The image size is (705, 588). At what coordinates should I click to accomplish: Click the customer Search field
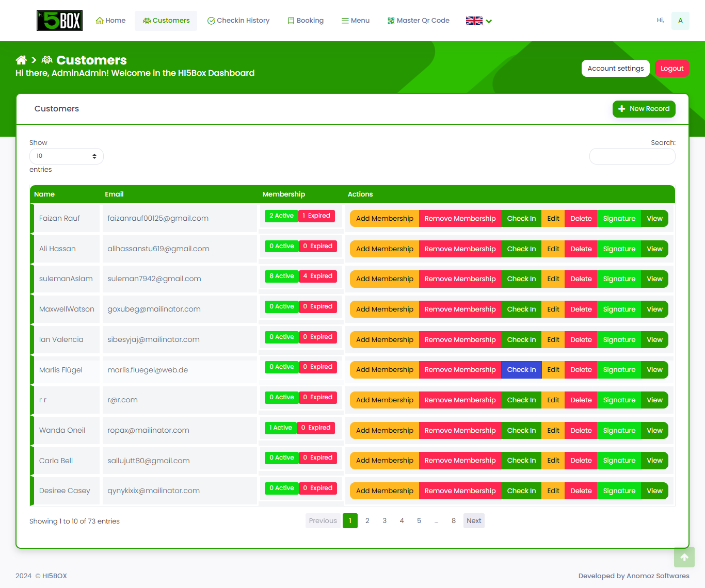(632, 156)
